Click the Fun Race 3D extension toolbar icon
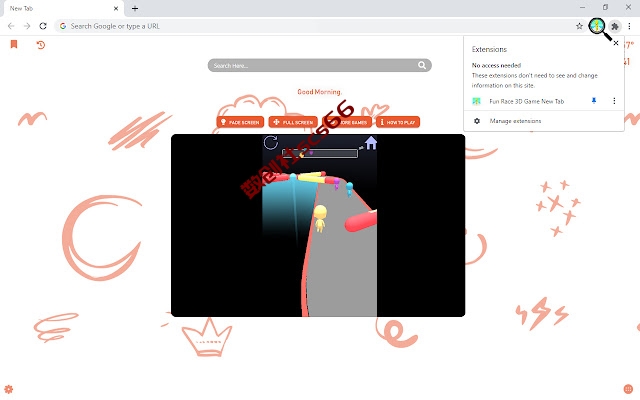 (x=597, y=26)
